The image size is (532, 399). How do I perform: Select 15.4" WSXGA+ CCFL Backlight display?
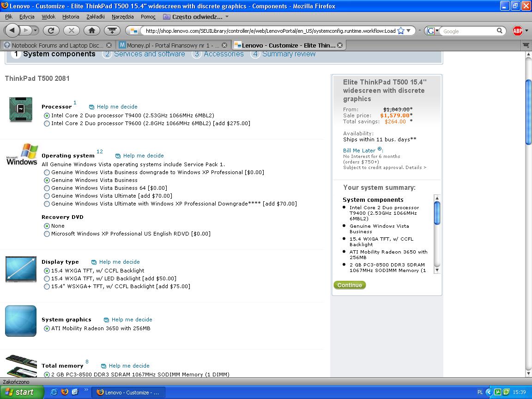pos(47,286)
